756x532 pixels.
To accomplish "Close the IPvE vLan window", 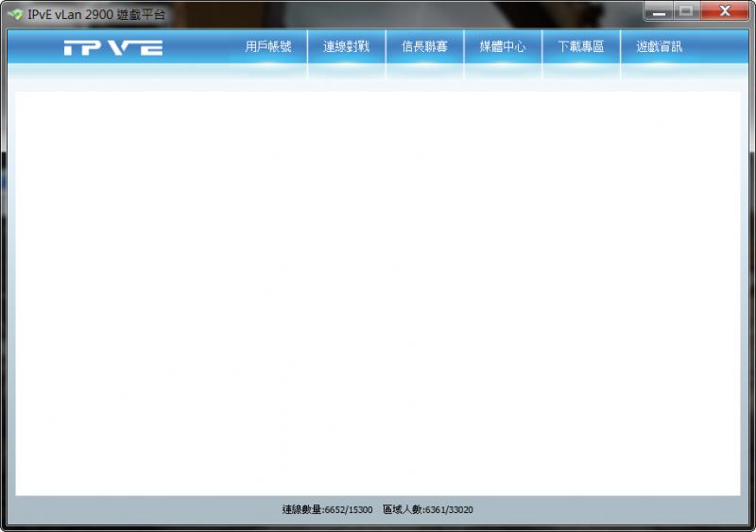I will click(x=725, y=11).
